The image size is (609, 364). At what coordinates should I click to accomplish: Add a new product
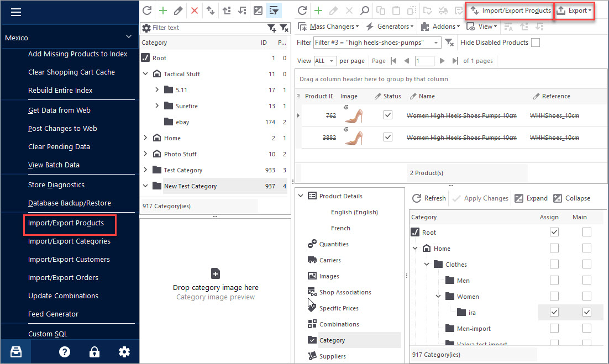[318, 10]
